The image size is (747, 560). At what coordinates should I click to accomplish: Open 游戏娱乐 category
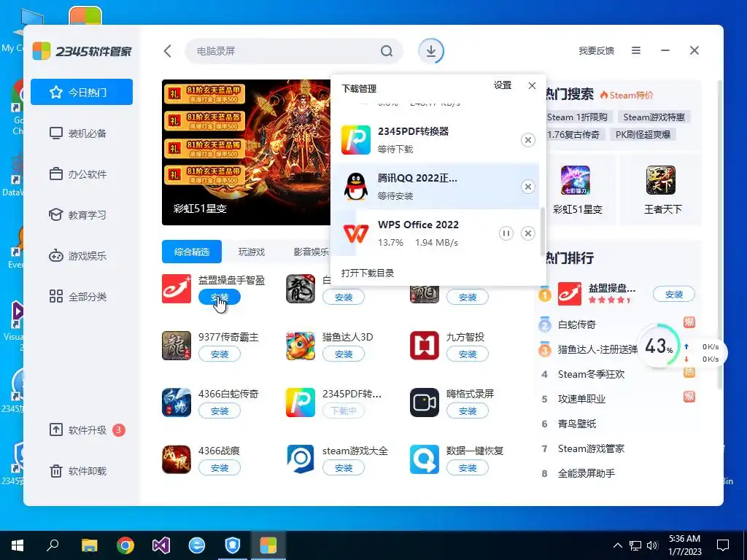click(82, 256)
